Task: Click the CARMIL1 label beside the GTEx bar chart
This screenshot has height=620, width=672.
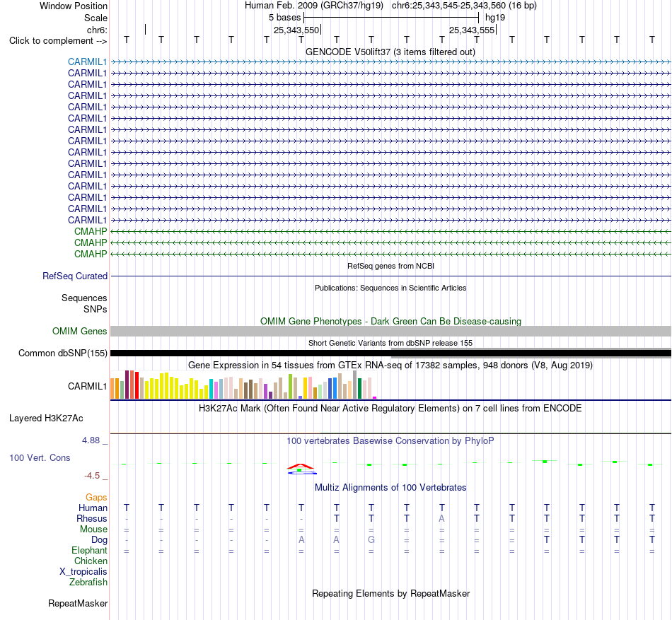Action: click(x=87, y=386)
